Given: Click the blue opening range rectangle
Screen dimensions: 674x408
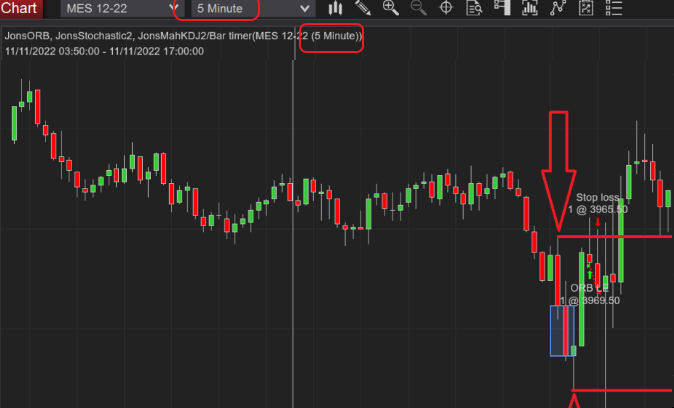Looking at the screenshot, I should (x=563, y=331).
